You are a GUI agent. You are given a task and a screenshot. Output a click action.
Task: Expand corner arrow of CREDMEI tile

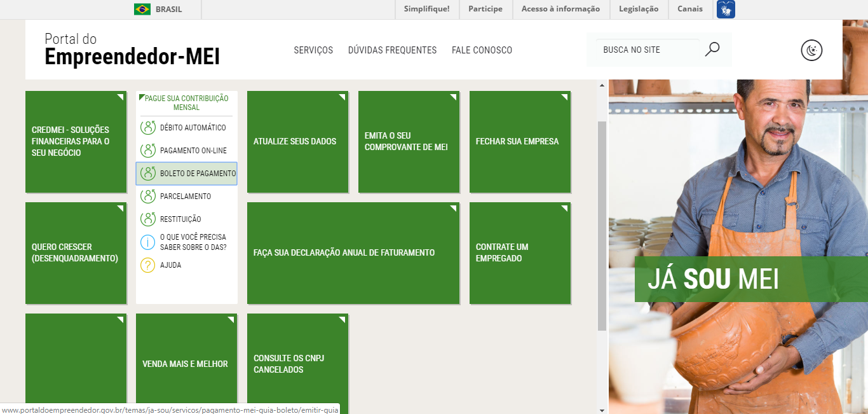pos(119,97)
